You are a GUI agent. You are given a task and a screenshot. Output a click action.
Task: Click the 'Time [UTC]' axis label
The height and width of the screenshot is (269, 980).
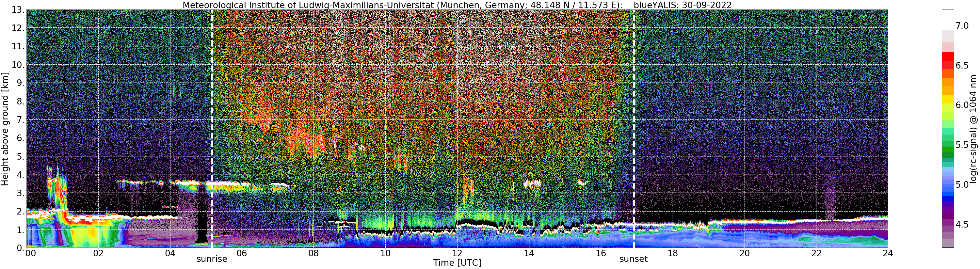point(457,263)
